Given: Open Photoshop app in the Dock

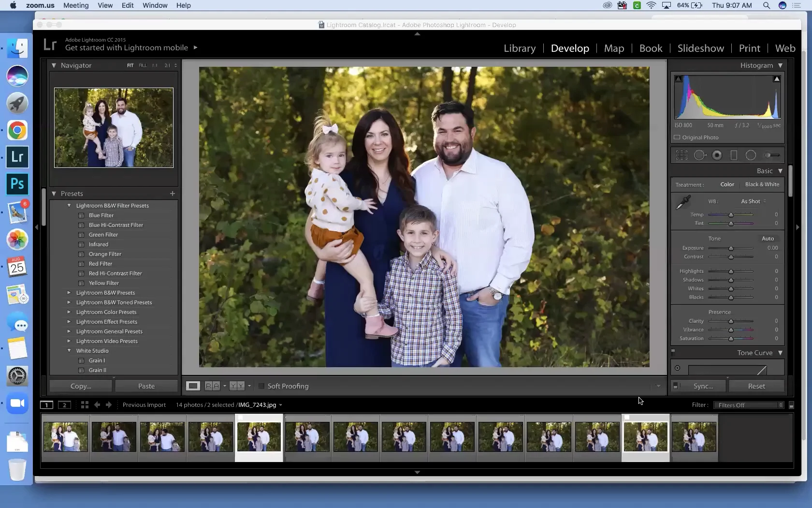Looking at the screenshot, I should 17,184.
